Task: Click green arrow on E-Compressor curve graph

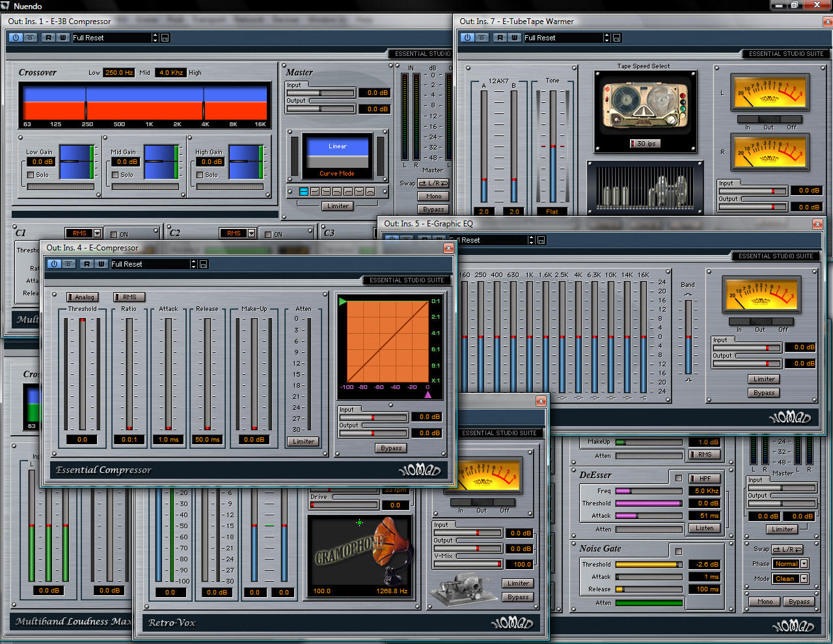Action: point(342,302)
